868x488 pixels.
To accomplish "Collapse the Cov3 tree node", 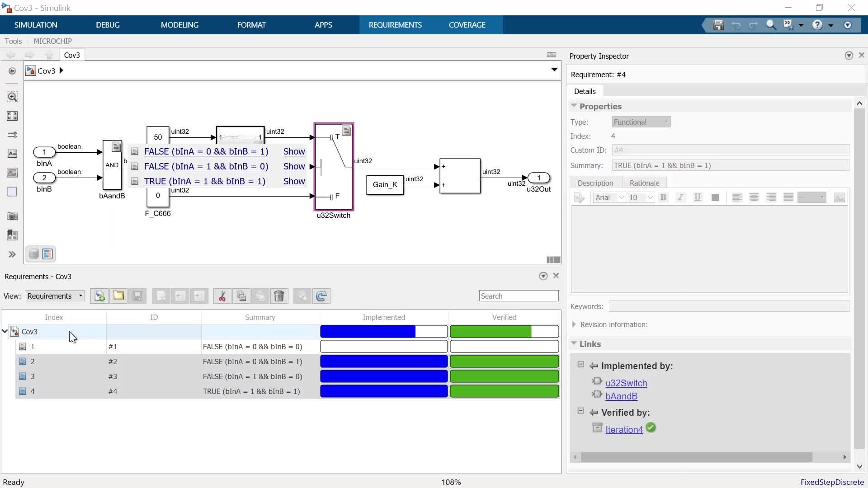I will pyautogui.click(x=5, y=332).
